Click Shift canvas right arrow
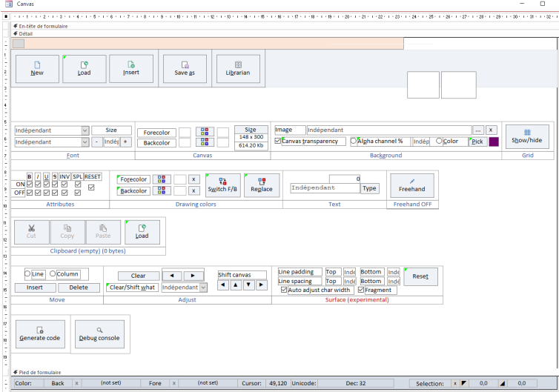This screenshot has height=392, width=559. [x=261, y=285]
